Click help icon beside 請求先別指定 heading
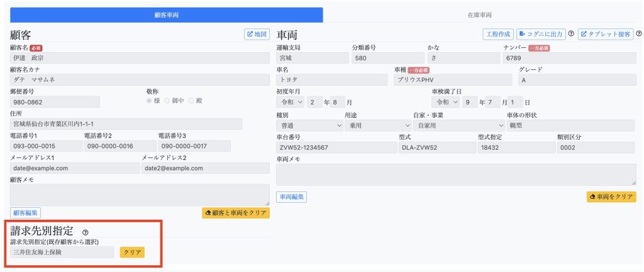 click(86, 232)
